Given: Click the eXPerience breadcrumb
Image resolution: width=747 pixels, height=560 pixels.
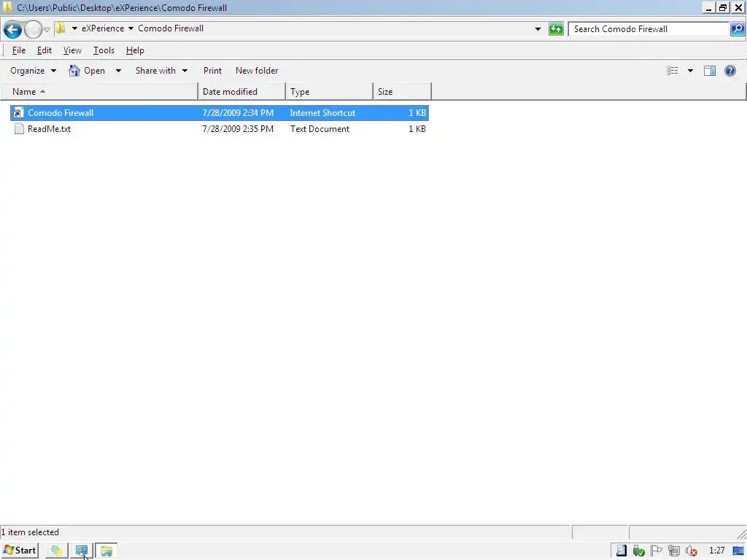Looking at the screenshot, I should coord(103,28).
